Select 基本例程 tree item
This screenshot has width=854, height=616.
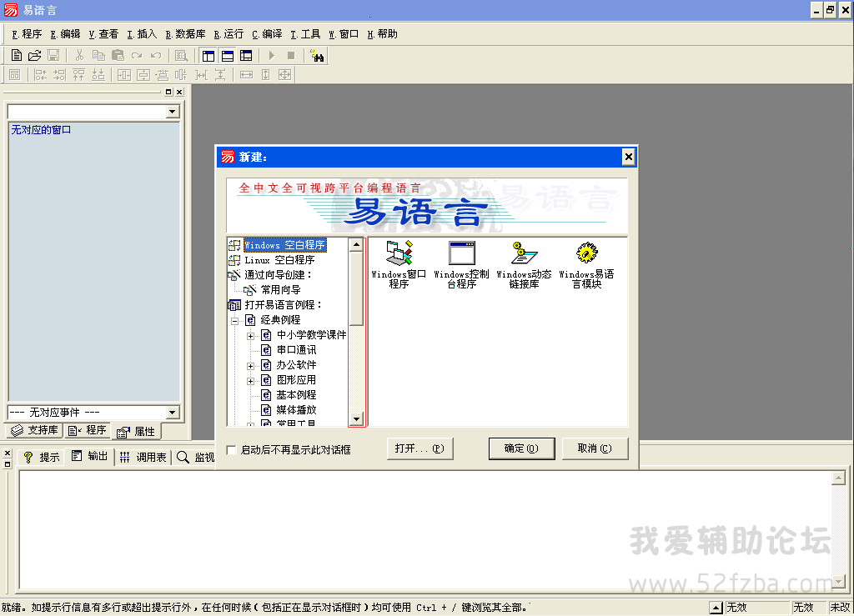point(296,395)
